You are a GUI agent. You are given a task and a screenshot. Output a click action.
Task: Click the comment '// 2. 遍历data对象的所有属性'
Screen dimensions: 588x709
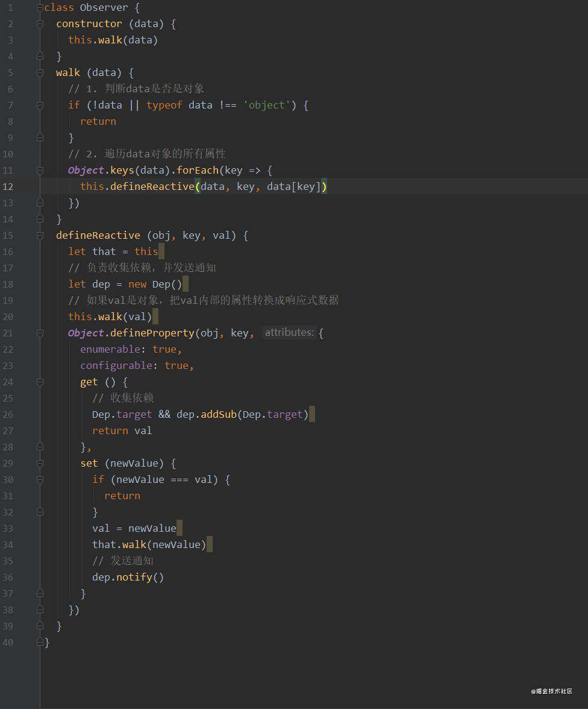click(147, 154)
